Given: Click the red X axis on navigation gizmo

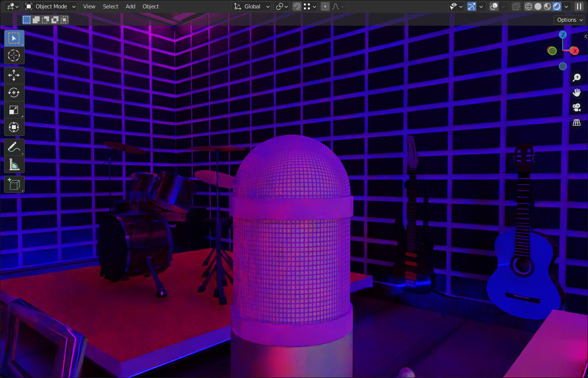Looking at the screenshot, I should (x=574, y=50).
